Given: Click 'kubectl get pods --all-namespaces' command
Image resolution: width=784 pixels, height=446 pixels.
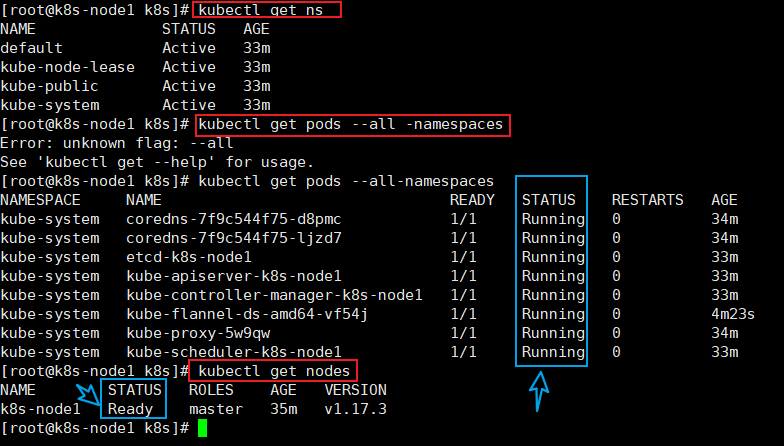Looking at the screenshot, I should click(x=346, y=181).
